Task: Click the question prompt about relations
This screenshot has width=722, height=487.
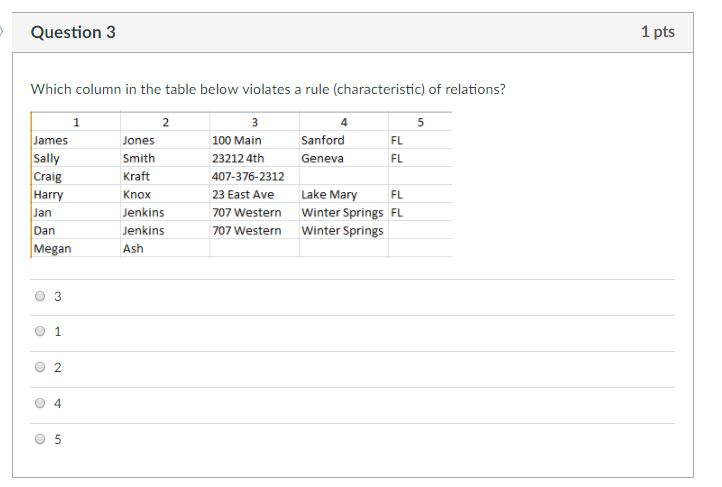Action: (x=268, y=89)
